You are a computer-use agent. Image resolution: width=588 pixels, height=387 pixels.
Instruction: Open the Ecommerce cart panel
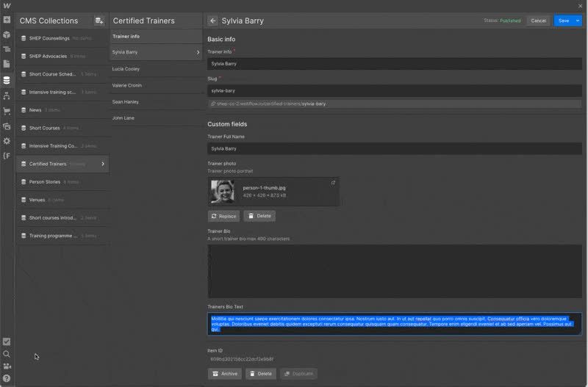coord(7,111)
